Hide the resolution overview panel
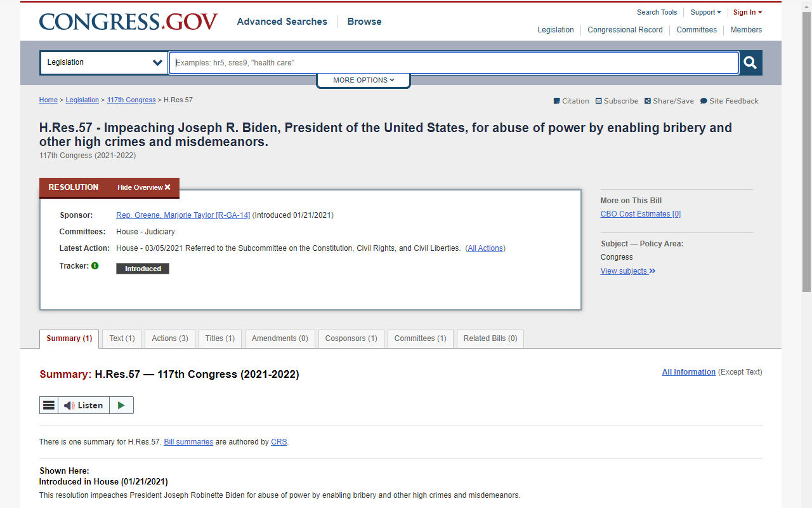The width and height of the screenshot is (812, 508). (x=144, y=187)
